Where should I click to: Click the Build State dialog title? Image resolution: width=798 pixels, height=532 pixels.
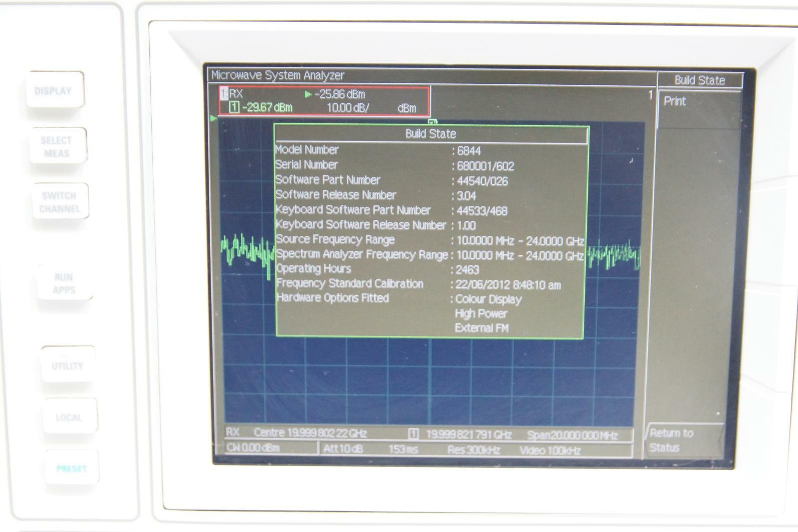[431, 134]
